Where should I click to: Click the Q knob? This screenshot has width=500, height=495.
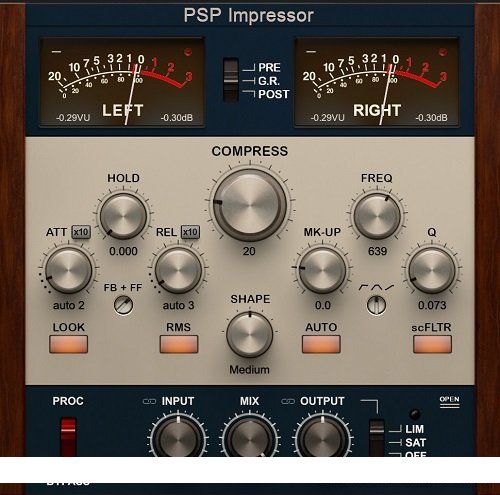point(432,270)
